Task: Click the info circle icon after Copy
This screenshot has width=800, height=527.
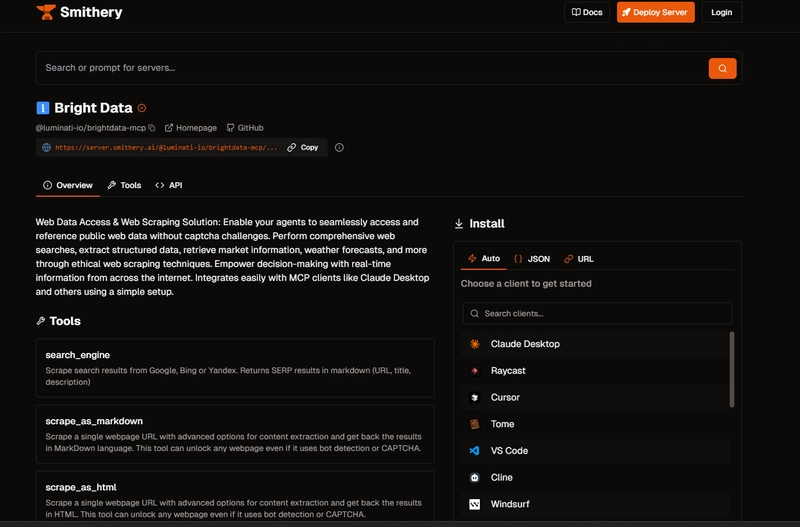Action: [339, 147]
